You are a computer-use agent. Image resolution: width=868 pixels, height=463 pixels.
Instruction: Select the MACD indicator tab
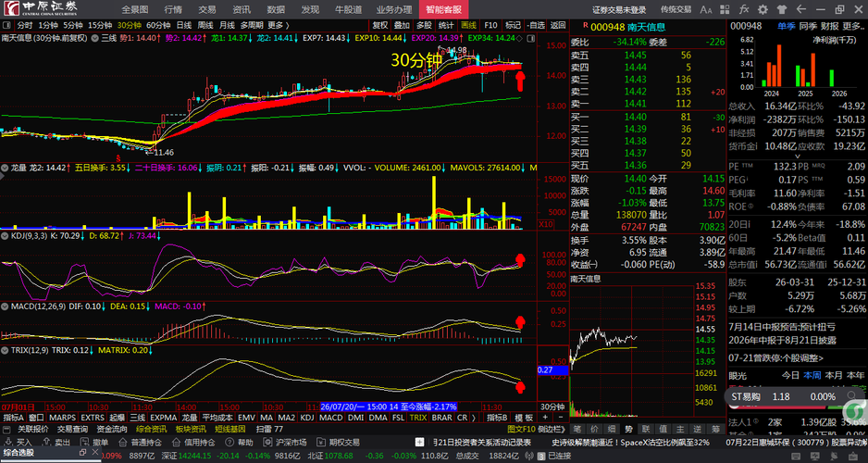pos(331,417)
